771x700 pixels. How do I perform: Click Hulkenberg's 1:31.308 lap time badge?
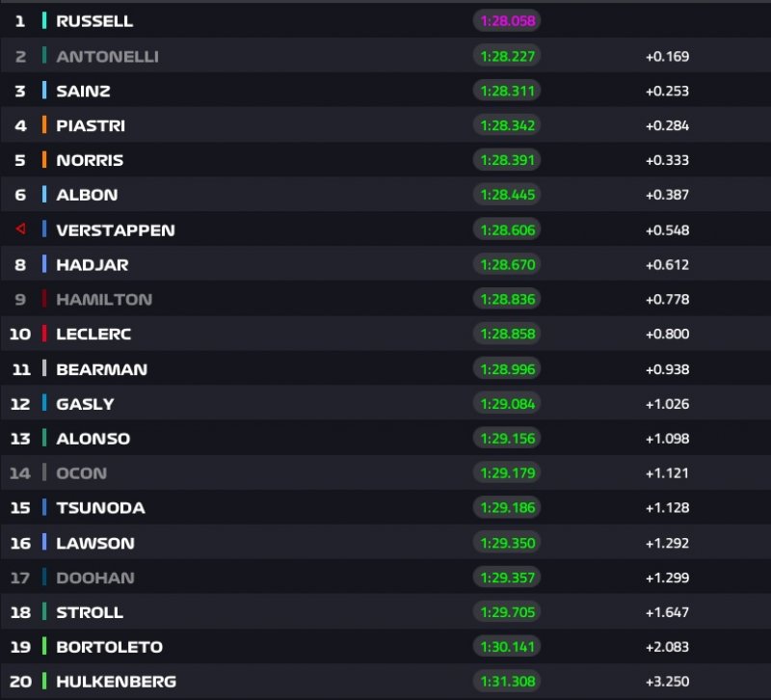pyautogui.click(x=506, y=682)
